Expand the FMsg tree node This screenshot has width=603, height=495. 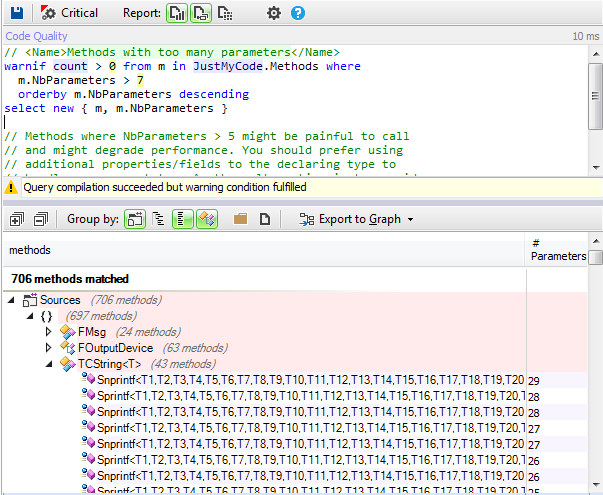(x=49, y=331)
